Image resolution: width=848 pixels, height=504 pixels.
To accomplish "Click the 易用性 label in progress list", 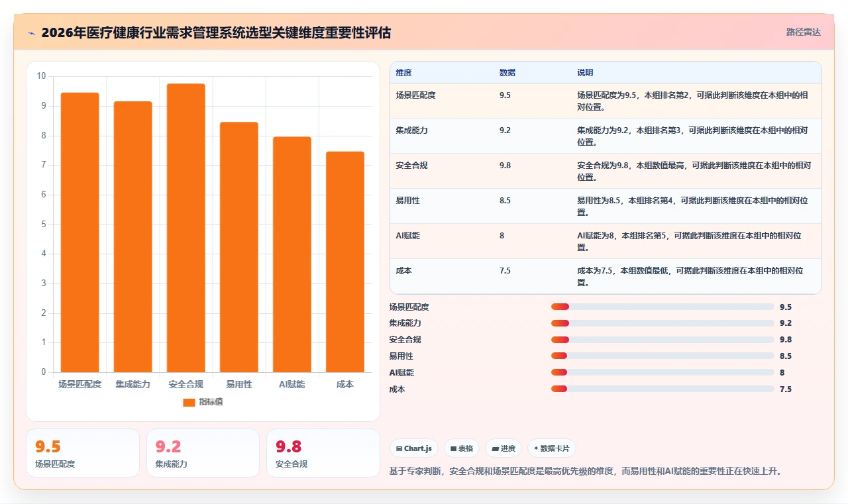I will pos(401,356).
